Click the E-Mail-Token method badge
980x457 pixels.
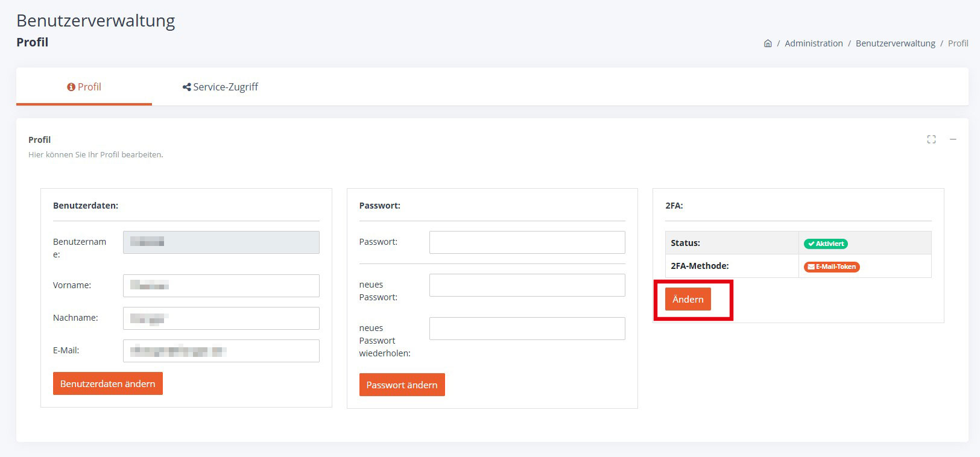pos(832,266)
